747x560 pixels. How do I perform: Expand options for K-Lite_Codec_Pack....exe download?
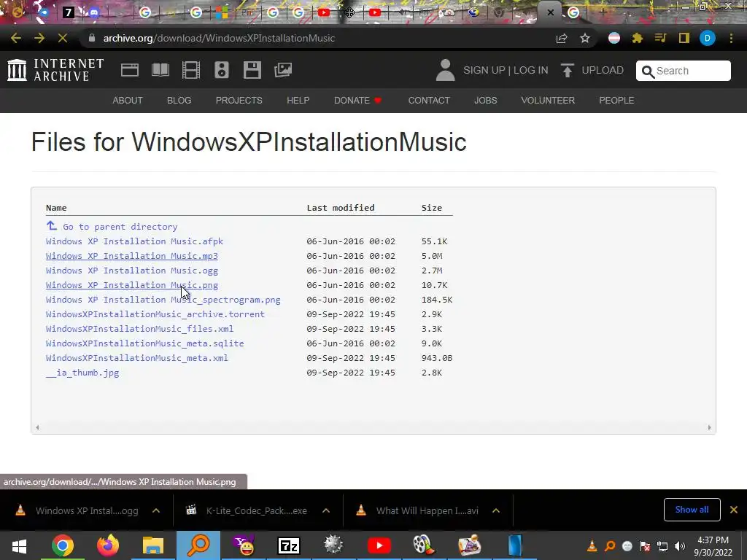point(326,510)
